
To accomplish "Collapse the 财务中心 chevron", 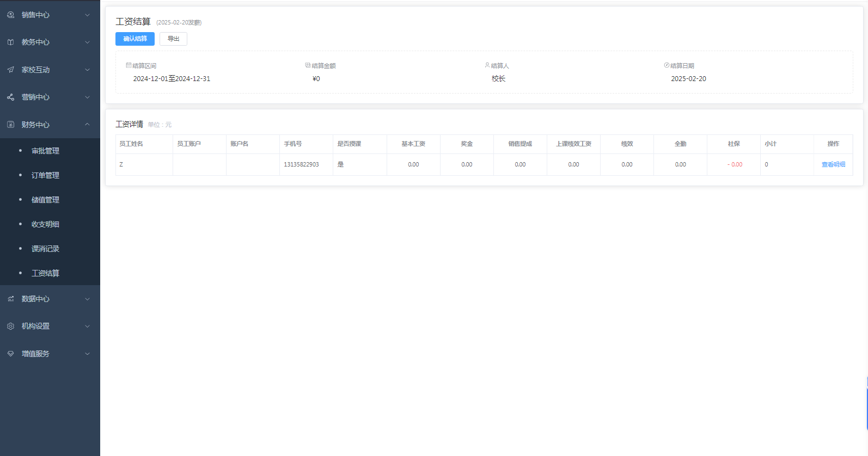I will [87, 125].
